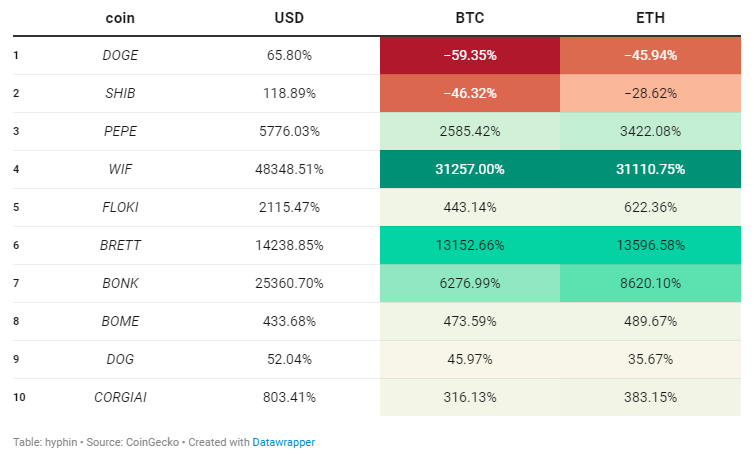Click the CORGIAI row label

pos(121,397)
